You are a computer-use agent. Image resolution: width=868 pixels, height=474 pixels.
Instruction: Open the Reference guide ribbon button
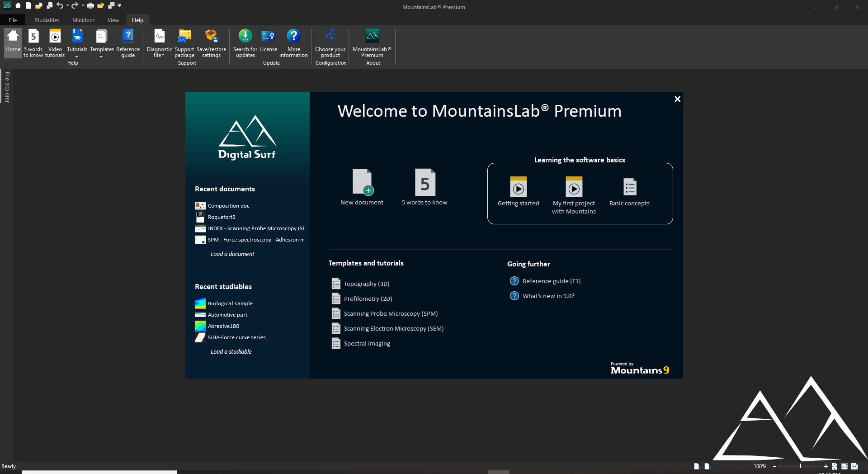click(128, 42)
